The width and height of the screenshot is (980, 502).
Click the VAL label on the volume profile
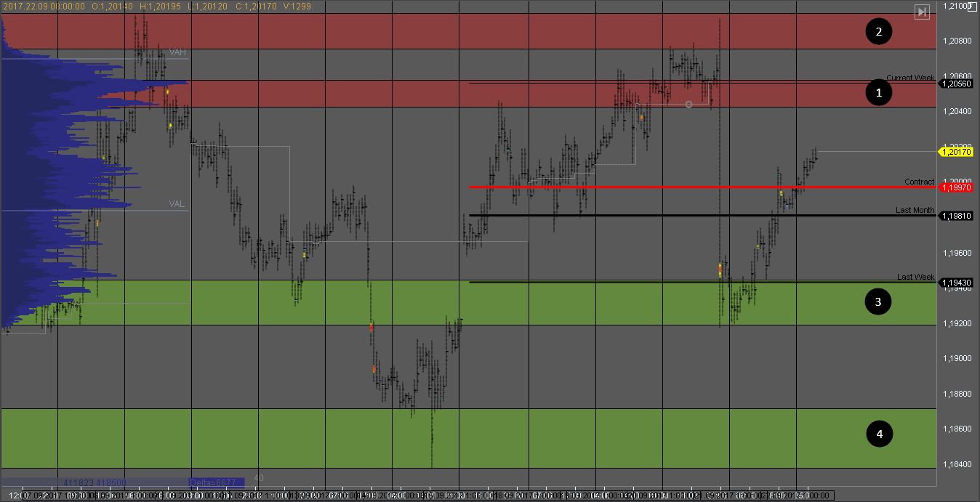click(177, 204)
